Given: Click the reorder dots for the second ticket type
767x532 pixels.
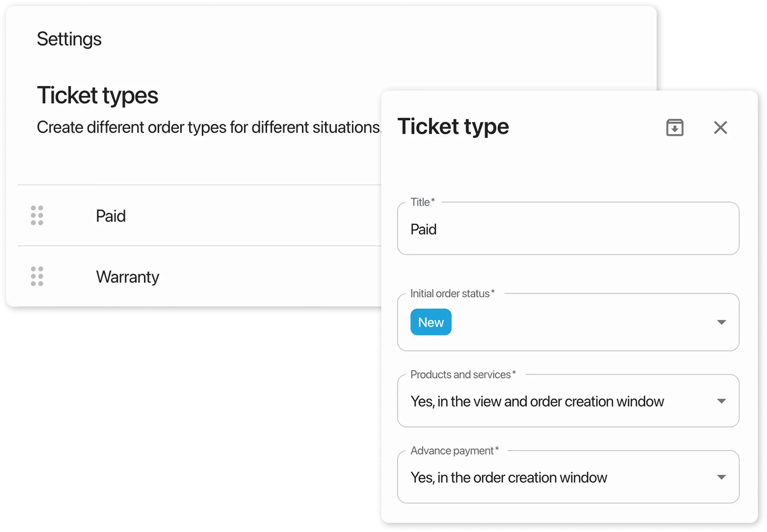Looking at the screenshot, I should 37,277.
